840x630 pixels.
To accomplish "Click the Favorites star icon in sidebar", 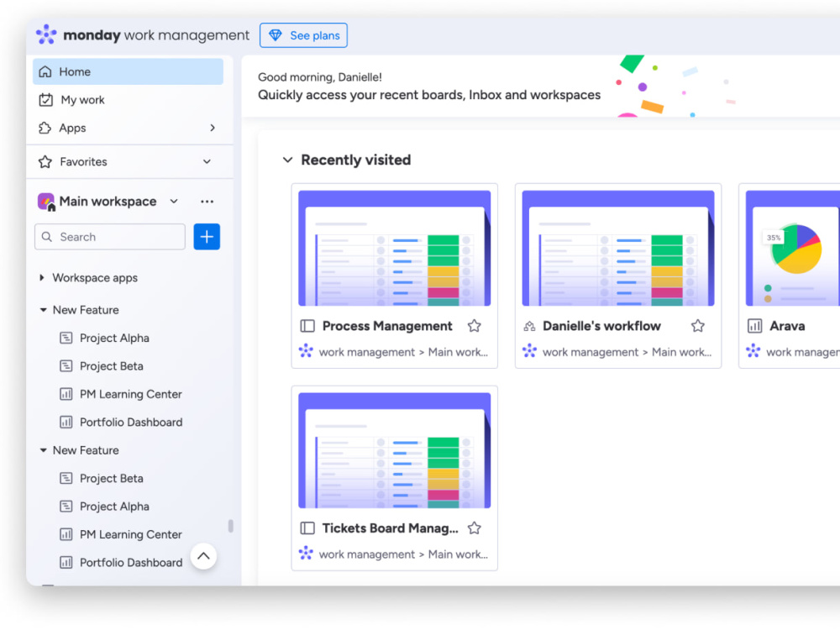I will [45, 162].
